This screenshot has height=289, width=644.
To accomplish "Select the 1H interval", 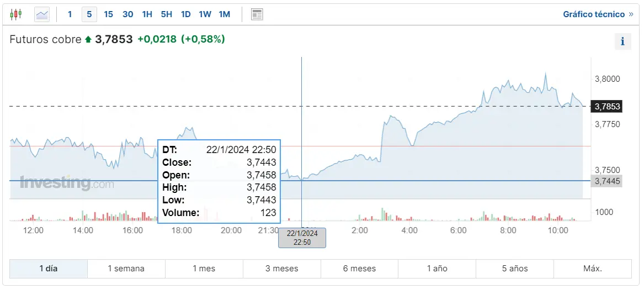I will tap(147, 14).
